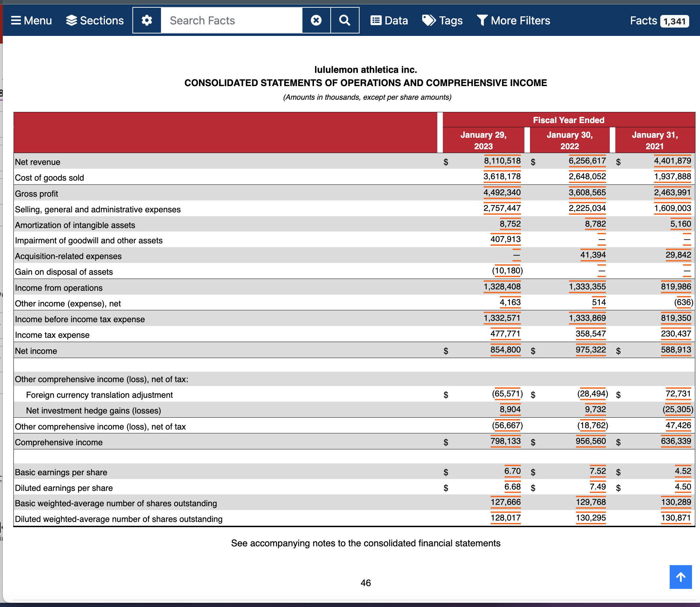Select Basic EPS 4.52 fact
Image resolution: width=700 pixels, height=607 pixels.
click(x=683, y=471)
